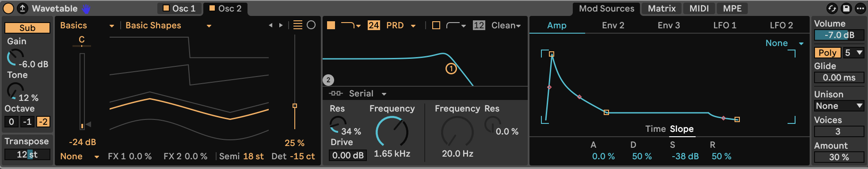The width and height of the screenshot is (868, 169).
Task: Toggle the Osc 2 on/off square
Action: (212, 8)
